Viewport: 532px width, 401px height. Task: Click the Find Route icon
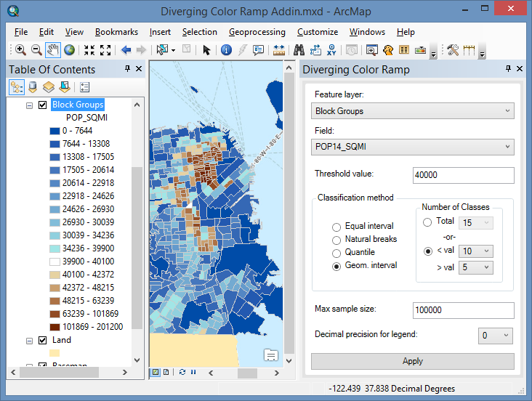pos(315,50)
